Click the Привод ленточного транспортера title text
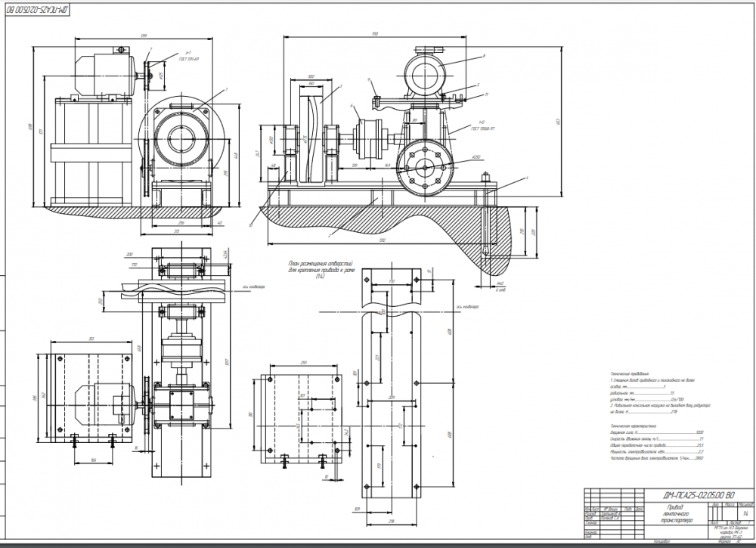Screen dimensions: 756x548 (676, 514)
